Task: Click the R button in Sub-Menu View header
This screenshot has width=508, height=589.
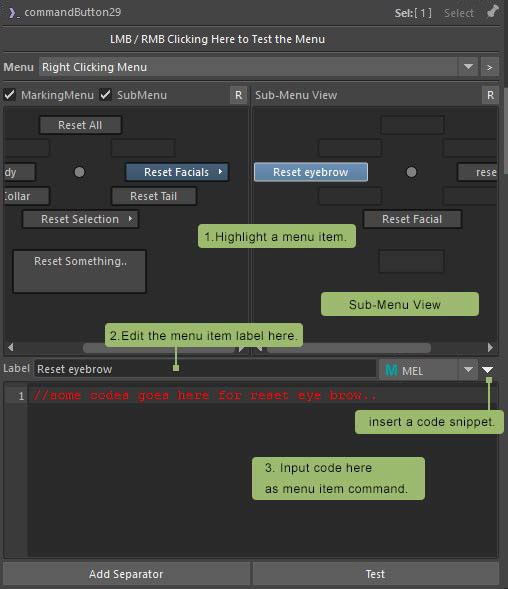Action: [x=490, y=95]
